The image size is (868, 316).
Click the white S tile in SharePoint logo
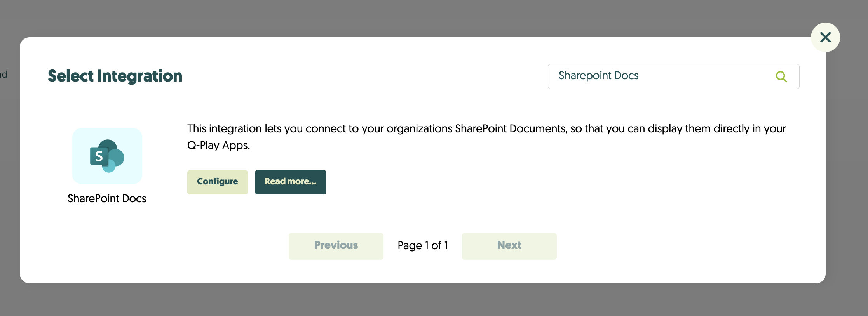click(99, 156)
